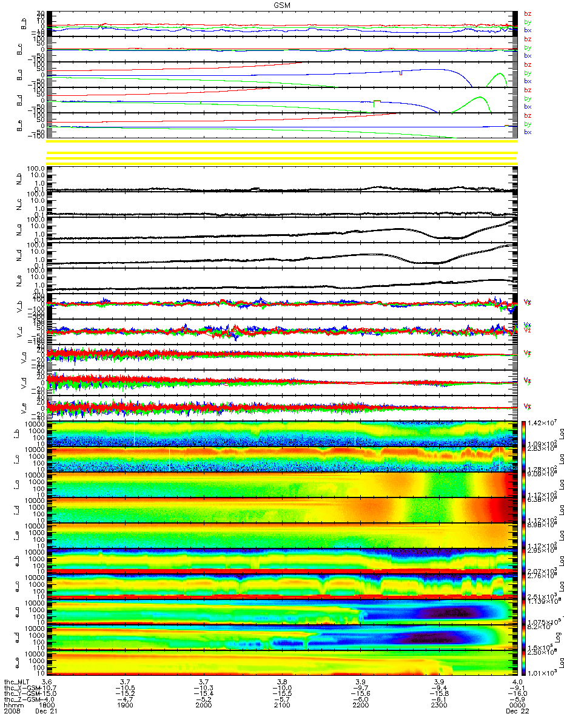Click the V_b velocity axis label
This screenshot has width=564, height=728.
(18, 307)
